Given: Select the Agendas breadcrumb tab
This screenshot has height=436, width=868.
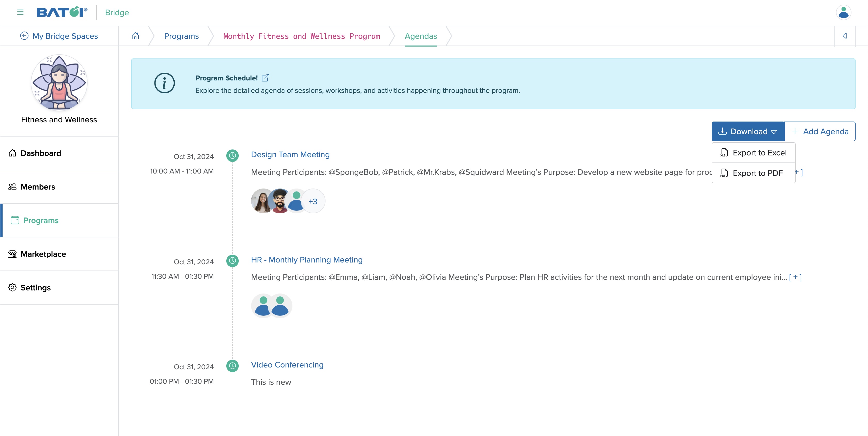Looking at the screenshot, I should [421, 36].
